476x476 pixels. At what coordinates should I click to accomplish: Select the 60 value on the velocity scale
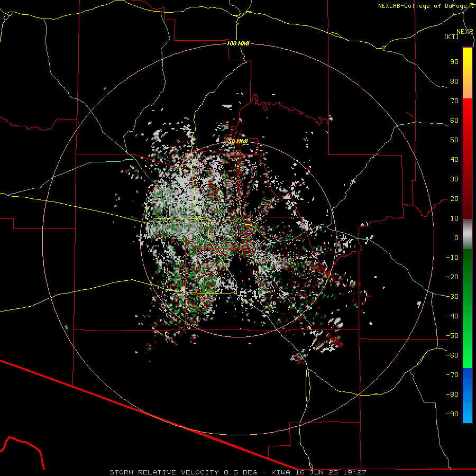[x=454, y=120]
